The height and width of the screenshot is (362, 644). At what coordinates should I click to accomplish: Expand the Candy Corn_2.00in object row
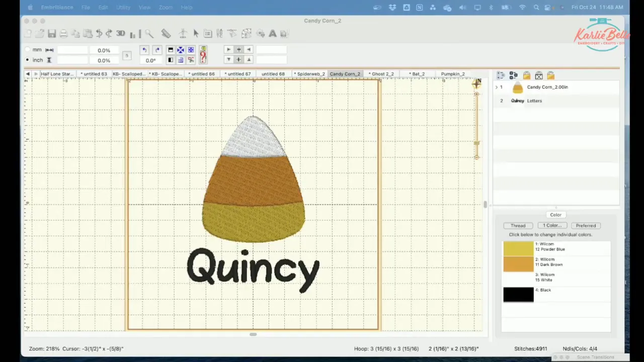(x=497, y=87)
